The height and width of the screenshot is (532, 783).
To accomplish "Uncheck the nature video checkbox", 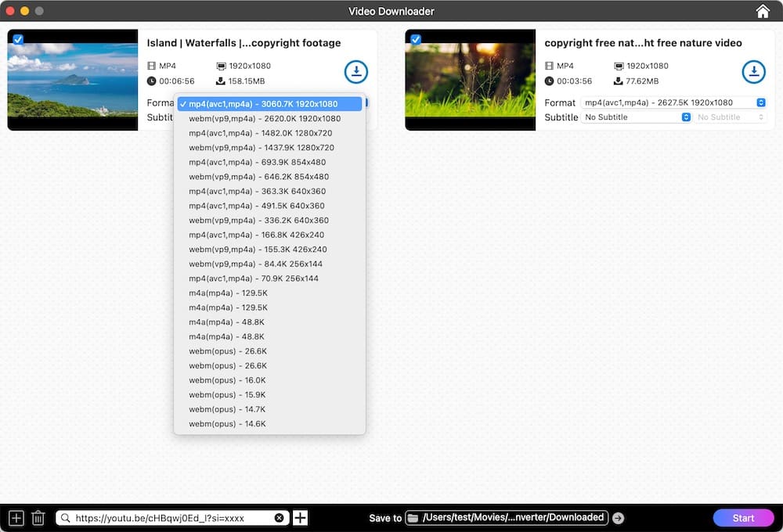I will pyautogui.click(x=416, y=39).
